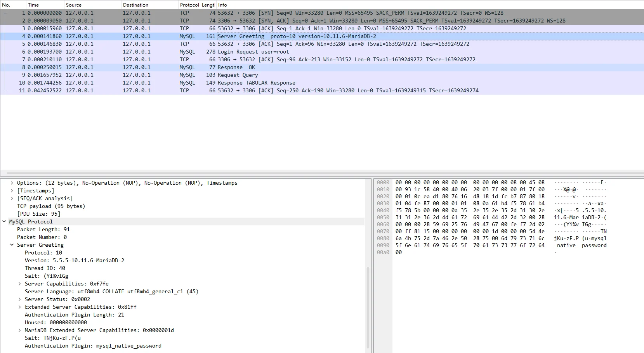Collapse the Server Greeting subtree
This screenshot has width=644, height=353.
(x=12, y=245)
